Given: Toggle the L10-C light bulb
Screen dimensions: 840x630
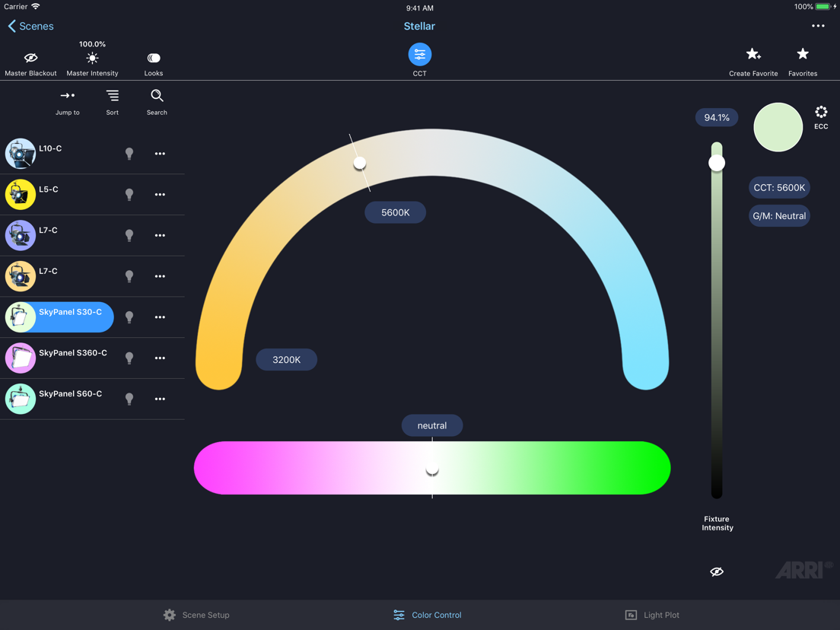Looking at the screenshot, I should (x=129, y=154).
